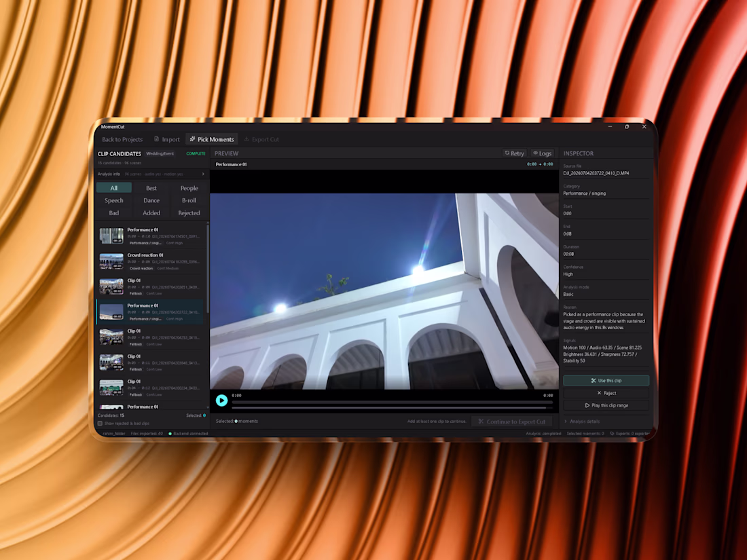Switch to the Pick Moments tab

212,140
